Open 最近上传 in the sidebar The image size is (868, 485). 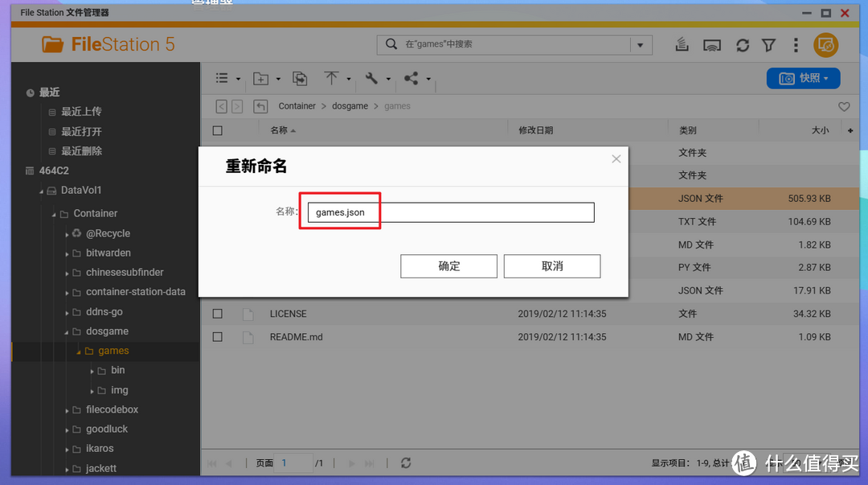[x=81, y=112]
